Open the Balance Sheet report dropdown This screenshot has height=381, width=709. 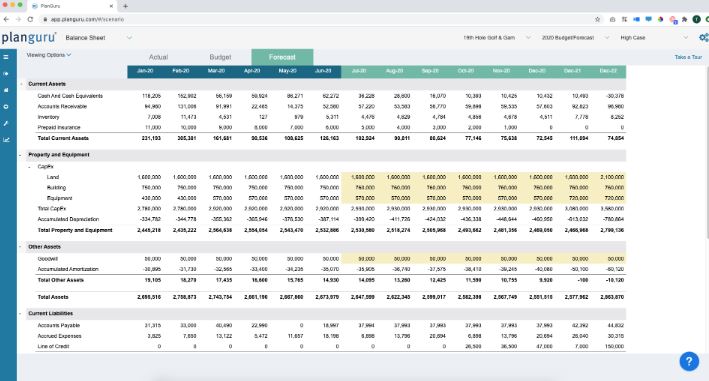(98, 38)
